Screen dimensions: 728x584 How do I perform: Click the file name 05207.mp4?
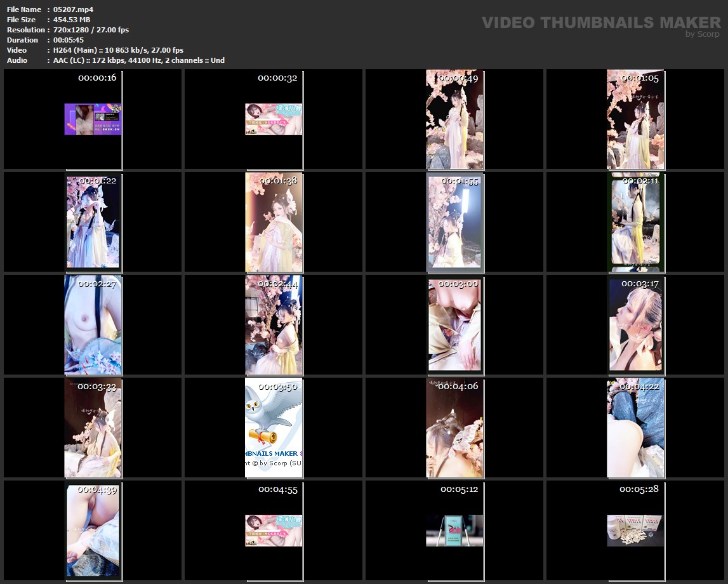73,10
